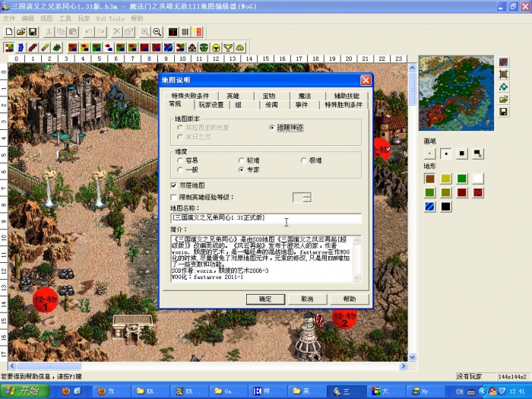
Task: Open the 英雄 tab
Action: [233, 96]
